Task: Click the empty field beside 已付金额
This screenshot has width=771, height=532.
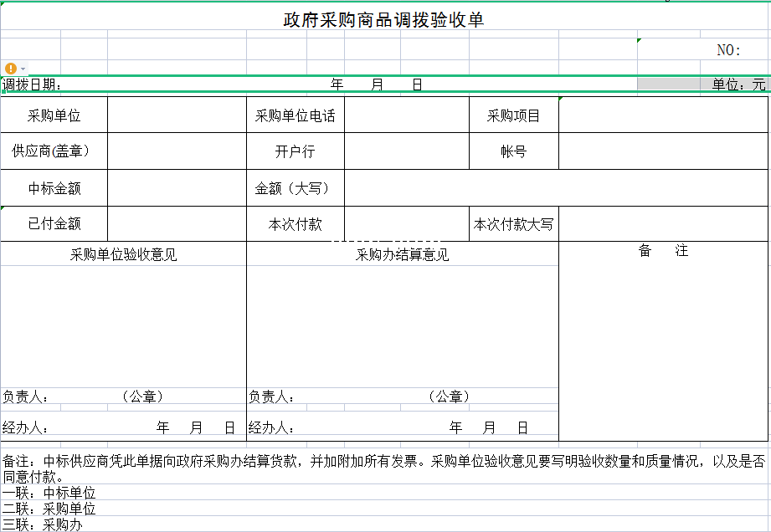Action: coord(177,224)
